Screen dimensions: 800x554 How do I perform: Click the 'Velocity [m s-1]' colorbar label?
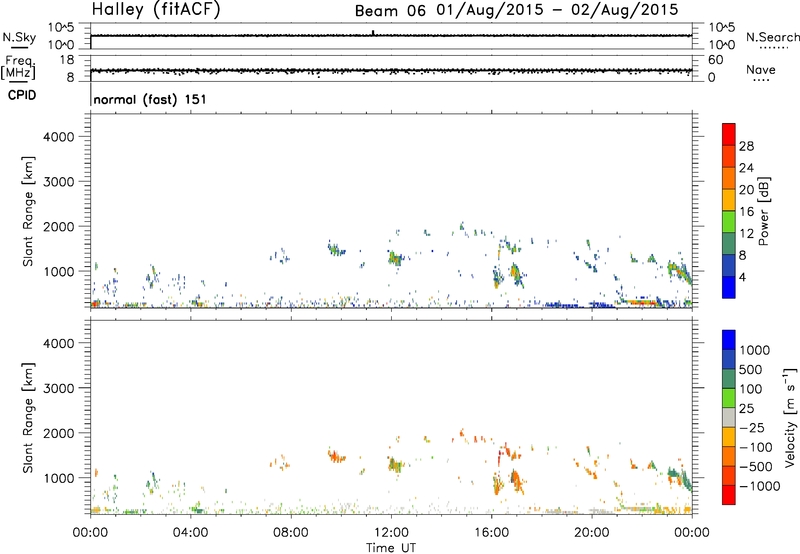pyautogui.click(x=790, y=417)
